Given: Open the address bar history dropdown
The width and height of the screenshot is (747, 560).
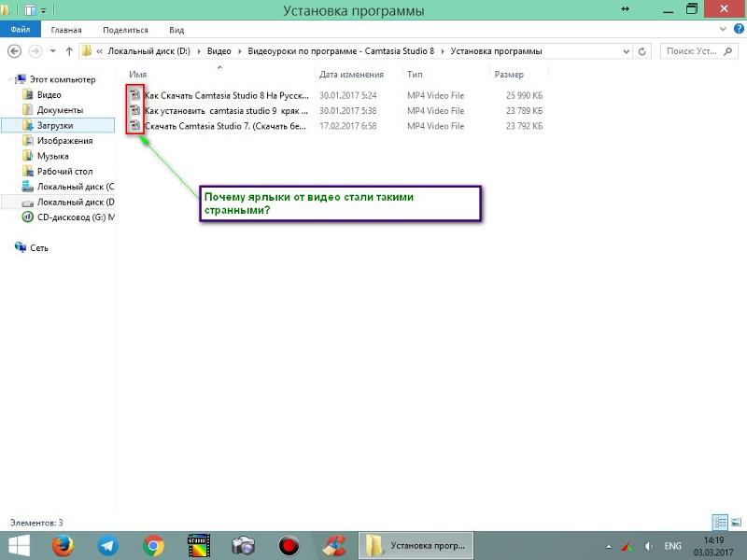Looking at the screenshot, I should [x=626, y=51].
